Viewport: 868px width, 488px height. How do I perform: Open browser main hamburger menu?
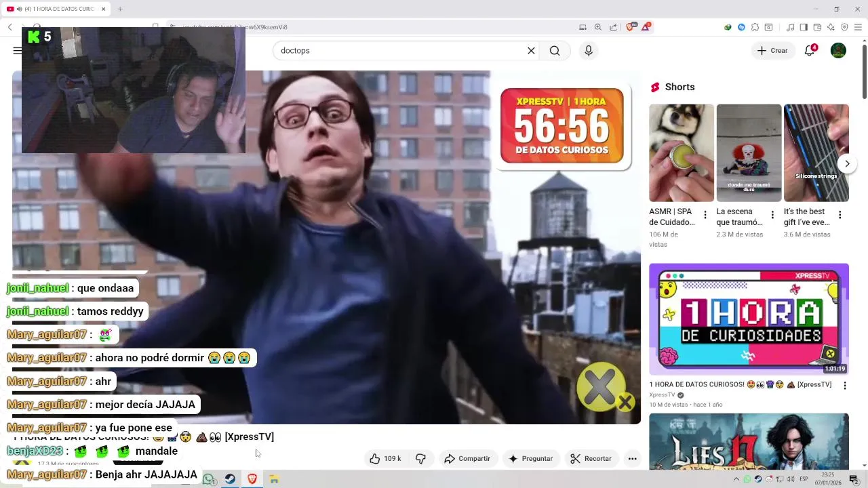click(858, 27)
